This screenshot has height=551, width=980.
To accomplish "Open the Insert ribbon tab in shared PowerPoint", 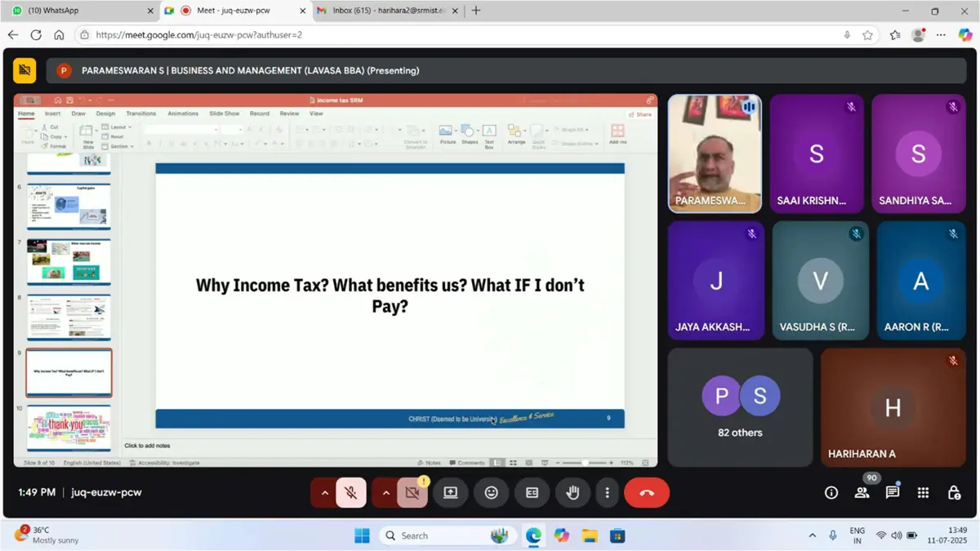I will click(x=52, y=113).
